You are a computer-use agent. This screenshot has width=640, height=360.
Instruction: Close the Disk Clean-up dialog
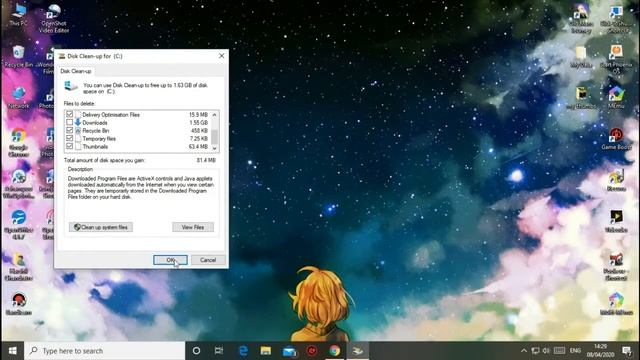click(222, 56)
